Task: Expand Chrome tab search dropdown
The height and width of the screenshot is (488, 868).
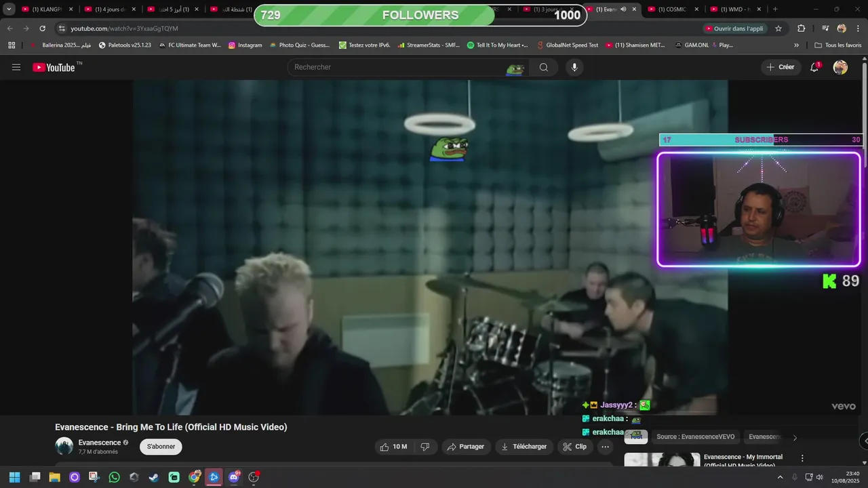Action: click(x=9, y=9)
